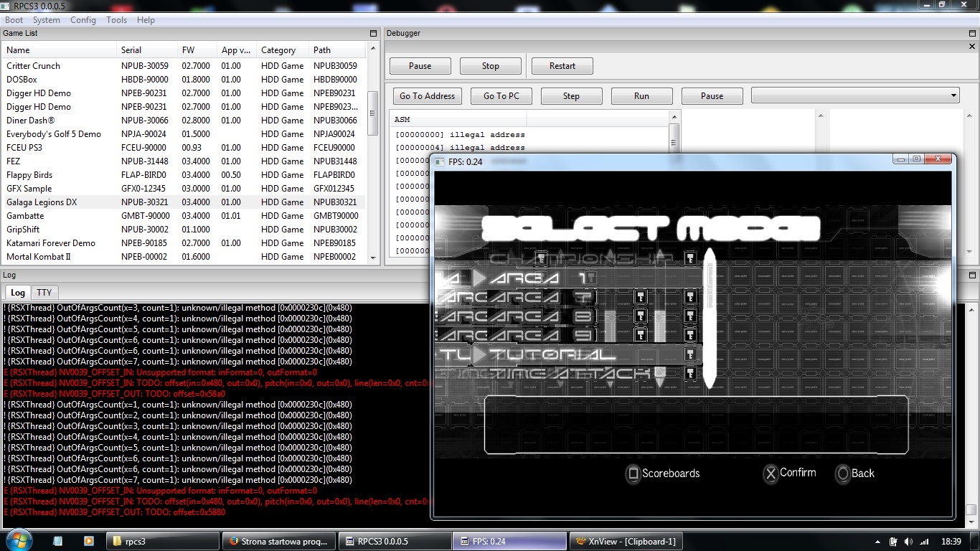Viewport: 980px width, 551px height.
Task: Open the debugger thread selection dropdown
Action: coord(854,95)
